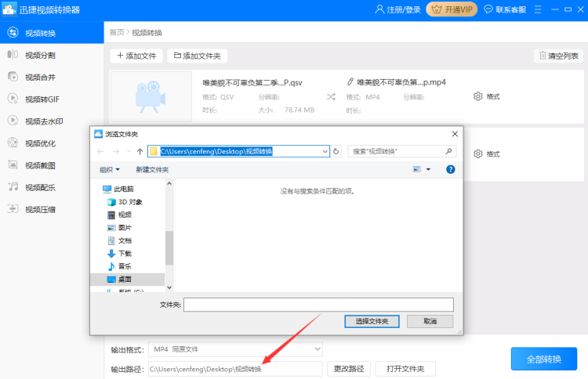Click the search magnifier icon

448,151
